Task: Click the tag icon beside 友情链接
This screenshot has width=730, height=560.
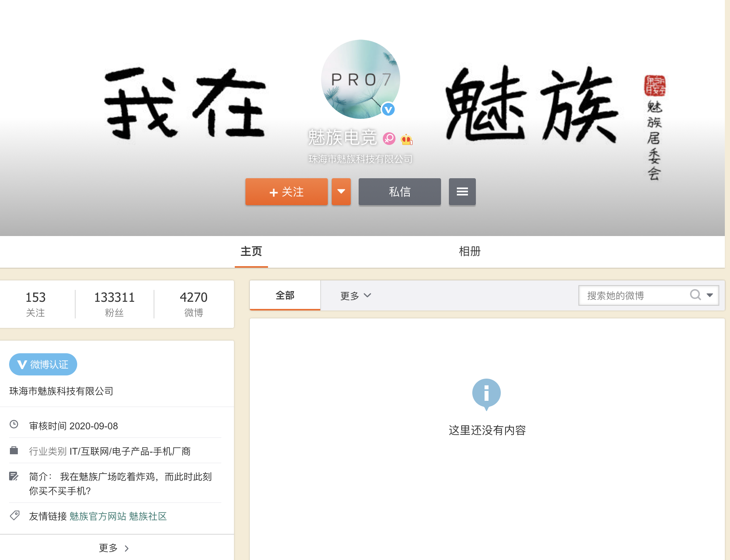Action: click(x=15, y=515)
